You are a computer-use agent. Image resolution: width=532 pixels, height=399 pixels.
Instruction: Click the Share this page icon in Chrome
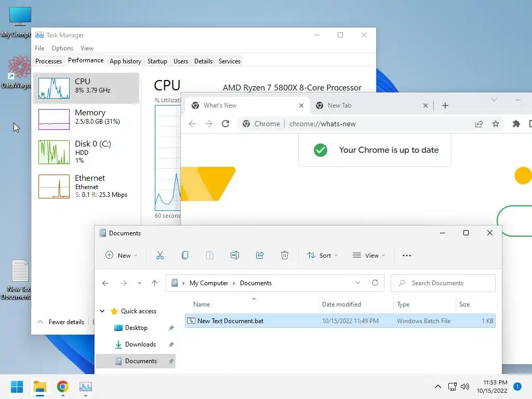[478, 124]
